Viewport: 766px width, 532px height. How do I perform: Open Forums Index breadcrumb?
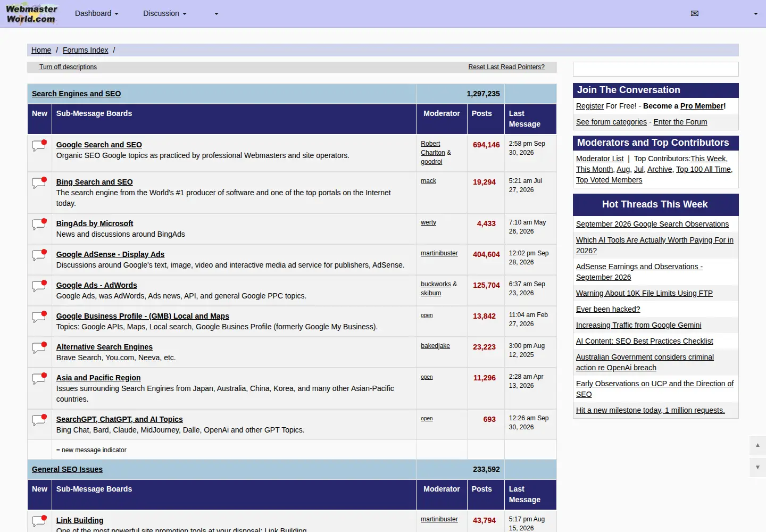coord(85,50)
